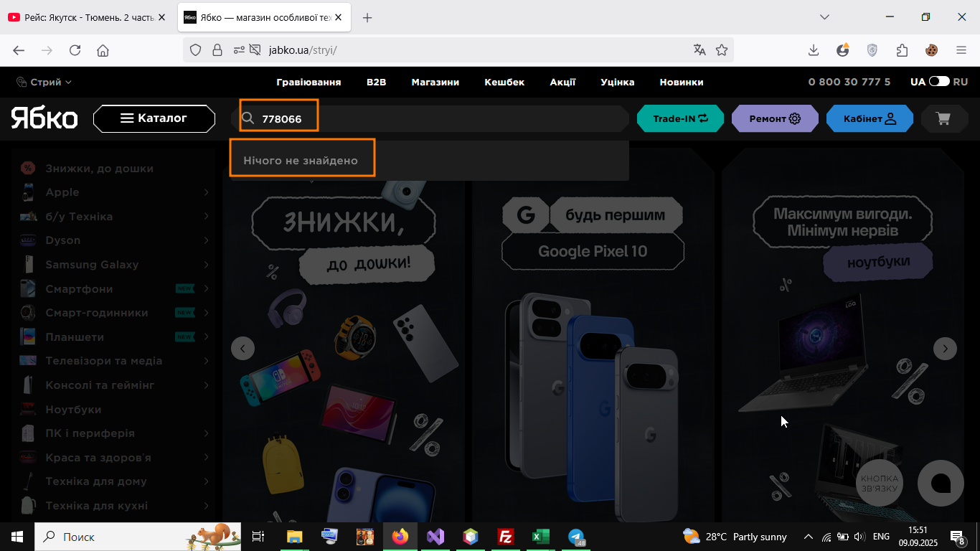Click the cookie extension icon
This screenshot has height=551, width=980.
tap(931, 50)
